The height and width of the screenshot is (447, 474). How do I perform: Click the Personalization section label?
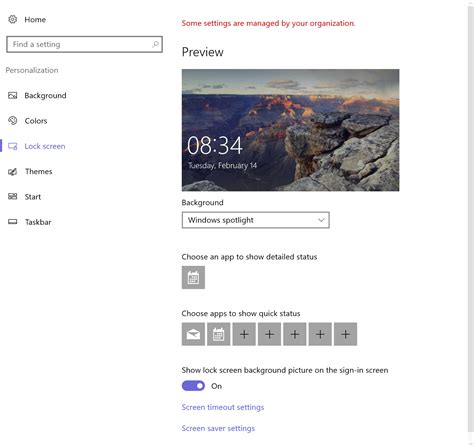[32, 70]
